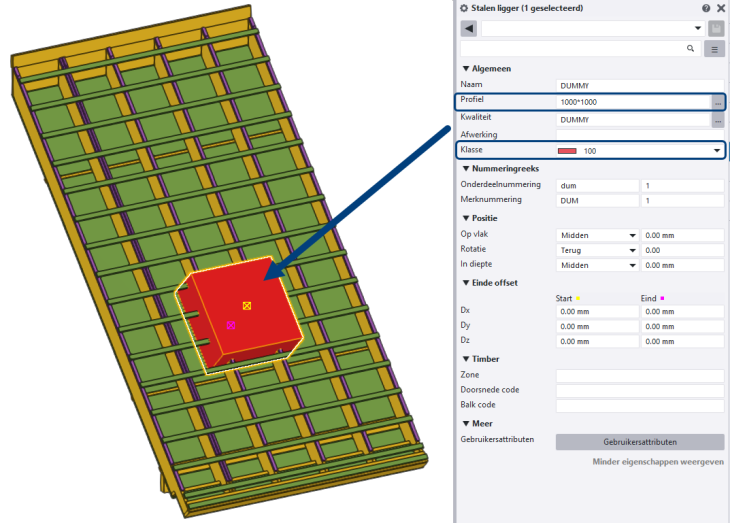Click the red Klasse color swatch
Screen dimensions: 730x523
click(x=567, y=151)
